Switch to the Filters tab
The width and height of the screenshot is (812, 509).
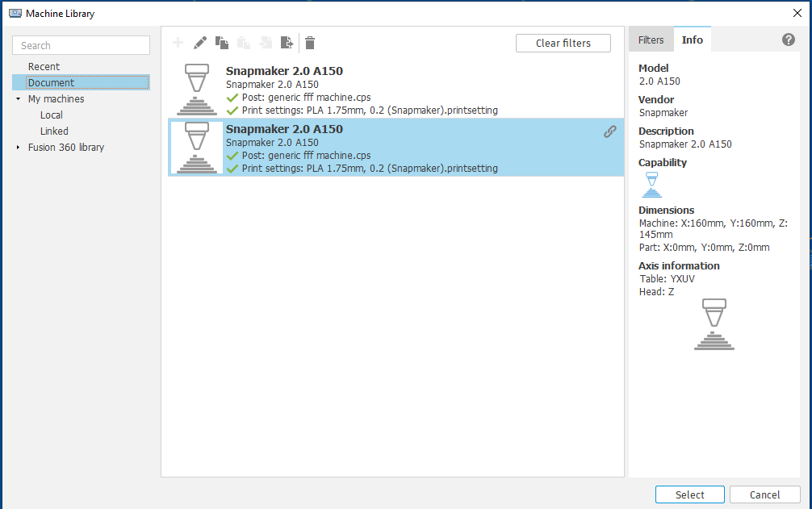[x=651, y=40]
